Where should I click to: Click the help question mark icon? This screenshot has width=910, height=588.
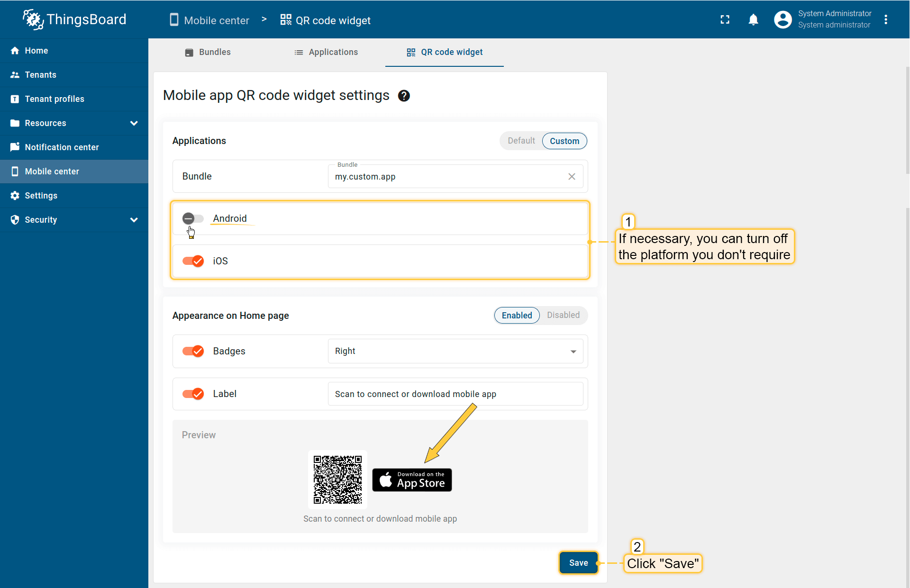pyautogui.click(x=404, y=96)
